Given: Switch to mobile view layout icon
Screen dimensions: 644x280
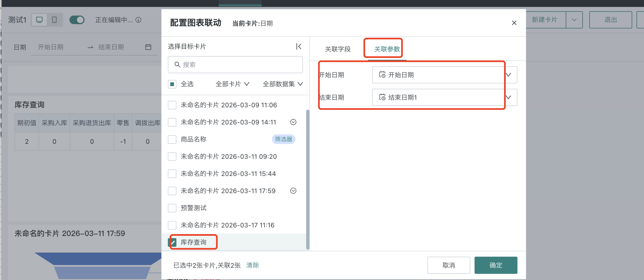Looking at the screenshot, I should pyautogui.click(x=54, y=20).
